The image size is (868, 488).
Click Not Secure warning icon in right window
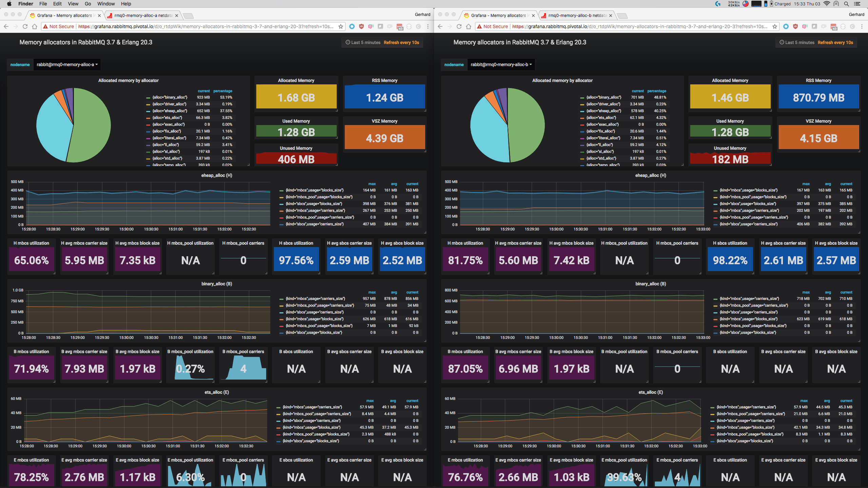coord(479,26)
